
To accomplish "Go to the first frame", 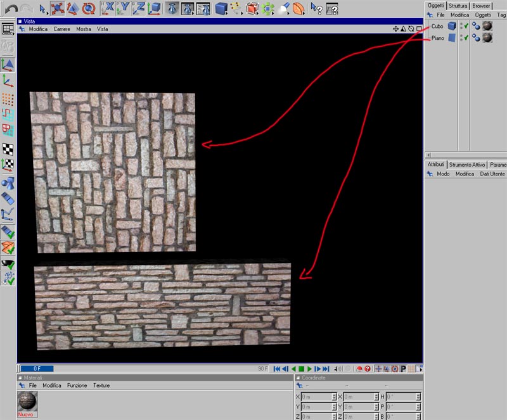I will coord(277,369).
